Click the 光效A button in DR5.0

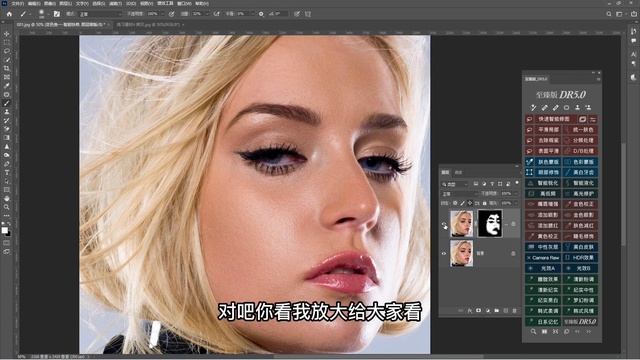543,268
